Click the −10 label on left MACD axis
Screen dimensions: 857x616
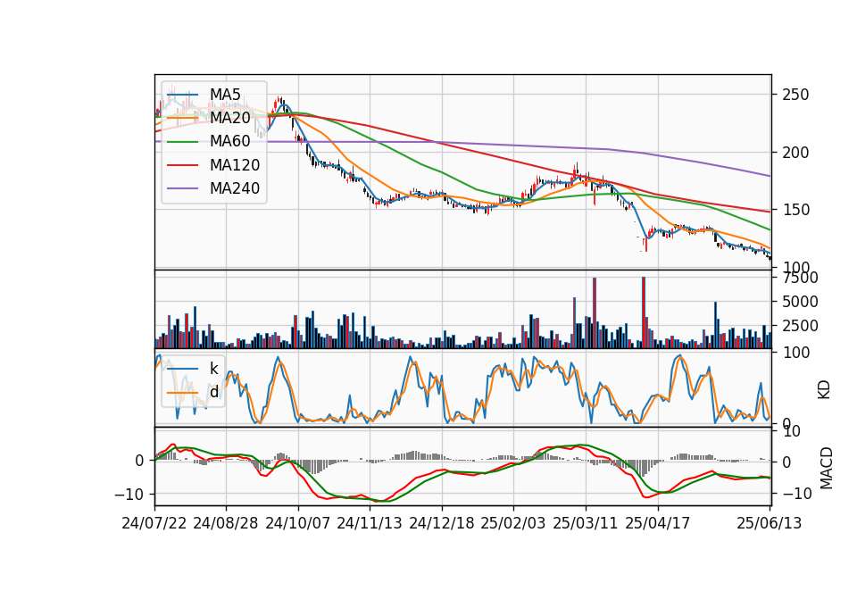coord(129,495)
